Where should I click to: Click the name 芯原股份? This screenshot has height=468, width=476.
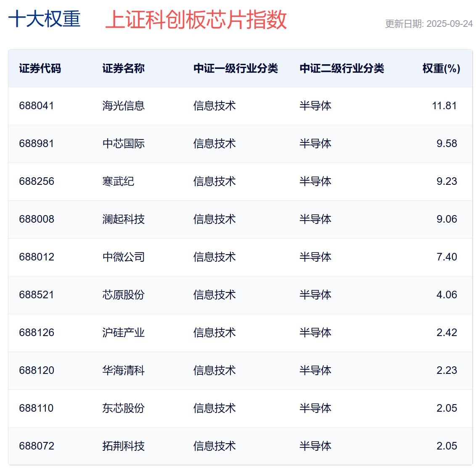click(x=124, y=295)
